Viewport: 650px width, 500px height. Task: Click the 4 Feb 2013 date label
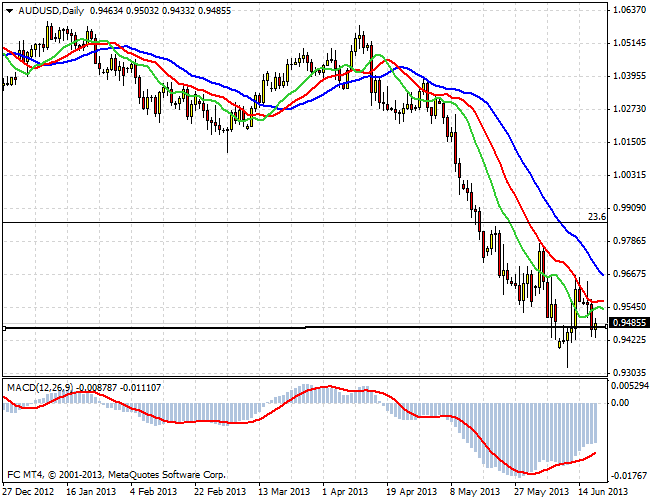click(153, 492)
